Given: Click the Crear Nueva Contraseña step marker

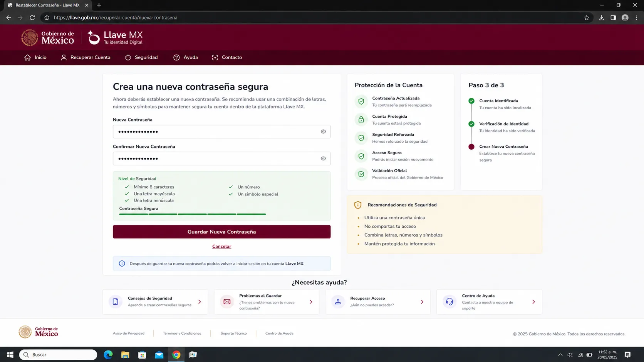Looking at the screenshot, I should 471,147.
